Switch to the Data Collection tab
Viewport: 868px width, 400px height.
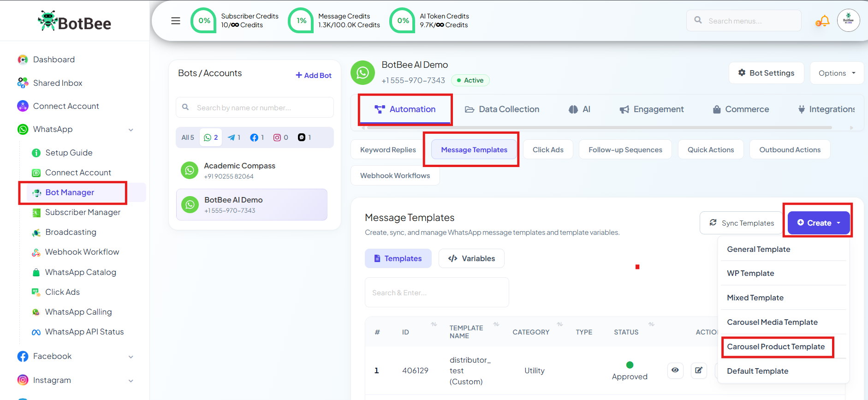pos(502,109)
